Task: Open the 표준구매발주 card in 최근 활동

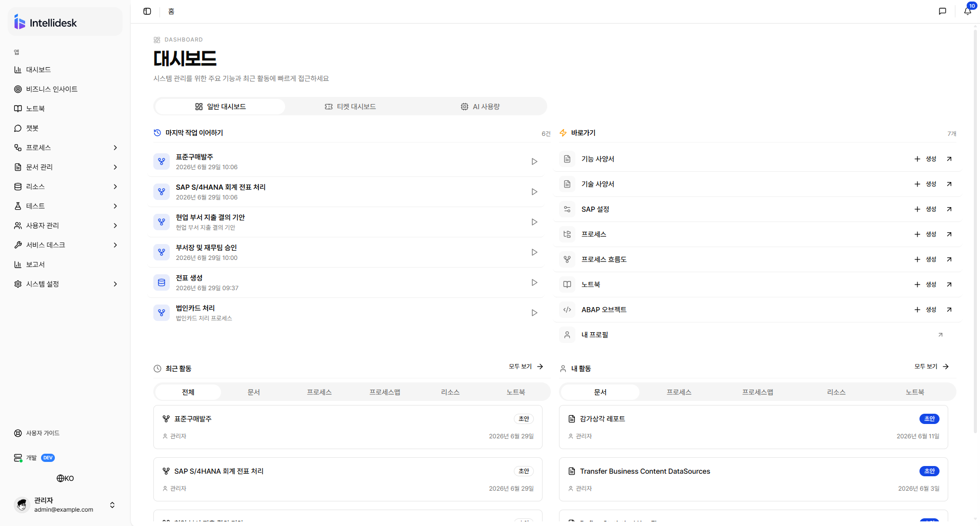Action: 348,427
